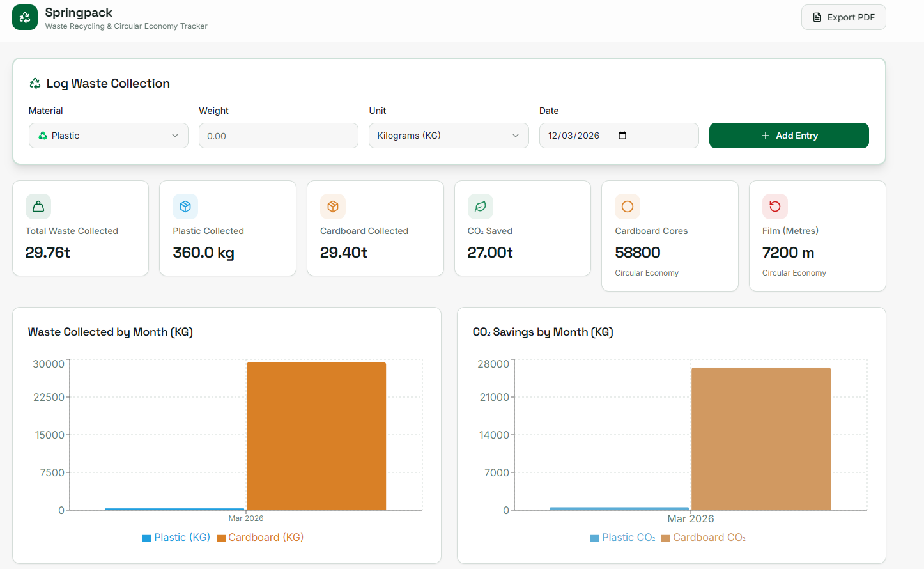Click the tan cardboard CO₂ savings bar
The width and height of the screenshot is (924, 569).
[761, 439]
